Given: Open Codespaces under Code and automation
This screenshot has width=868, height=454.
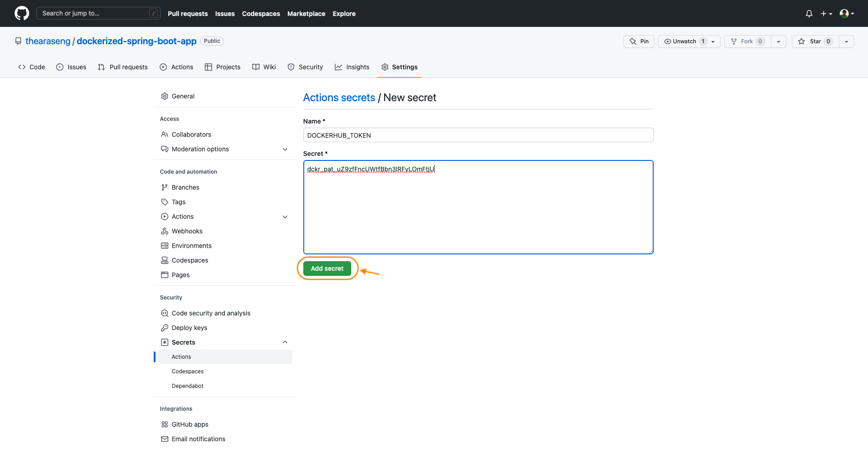Looking at the screenshot, I should [x=225, y=260].
